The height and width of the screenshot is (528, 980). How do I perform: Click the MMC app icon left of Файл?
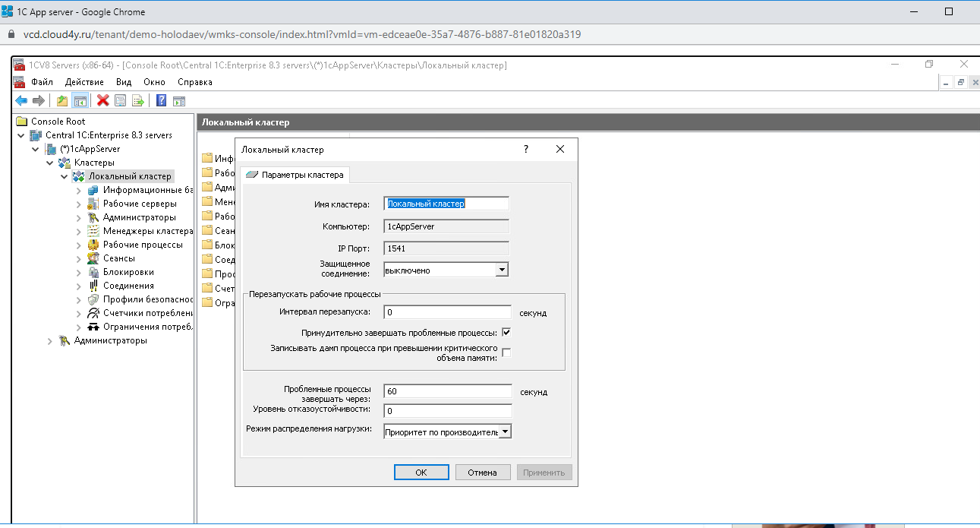(20, 82)
